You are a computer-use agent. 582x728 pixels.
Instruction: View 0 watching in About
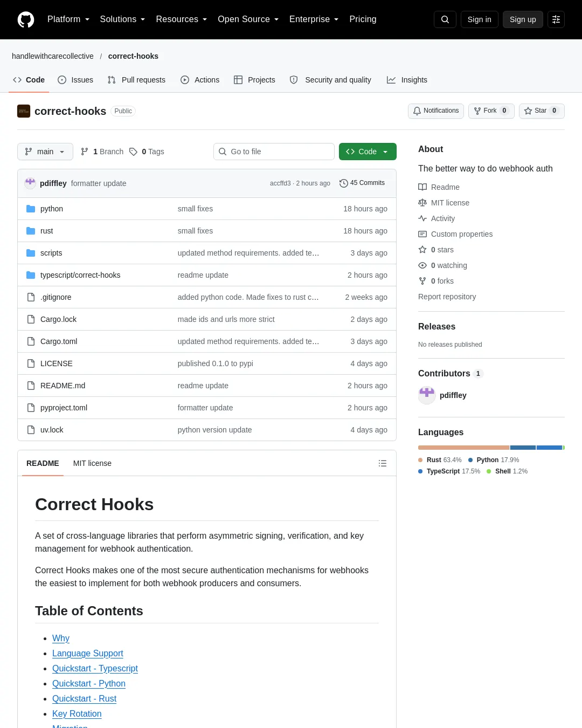[443, 265]
